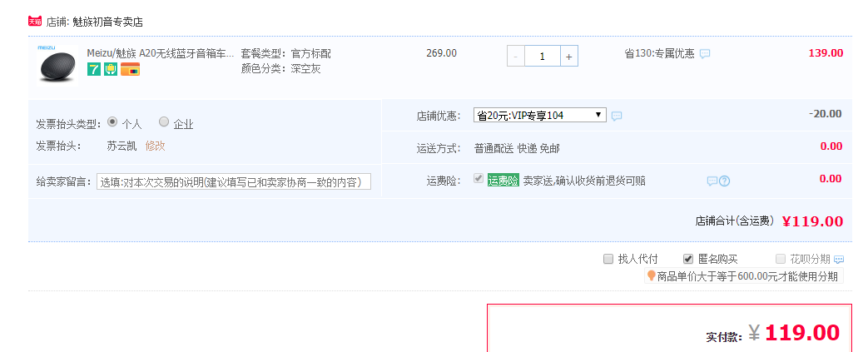Open the comment bubble icon for shipping insurance

712,181
